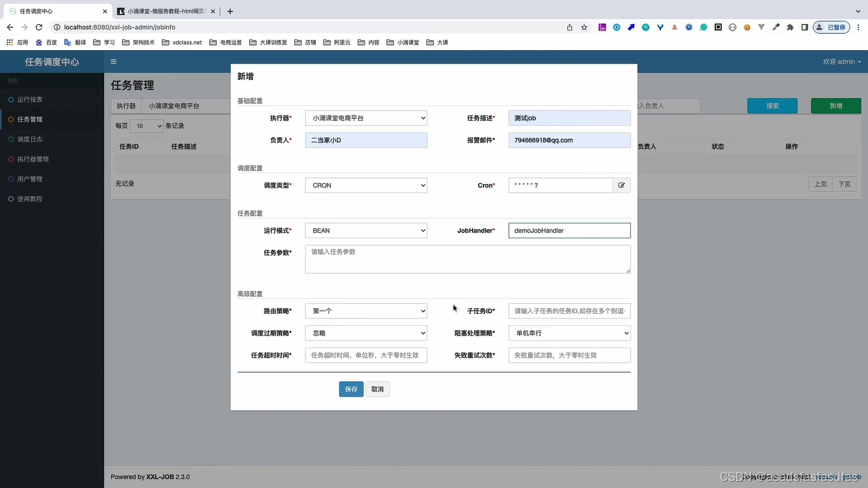Click the 子任务ID input field

tap(569, 311)
